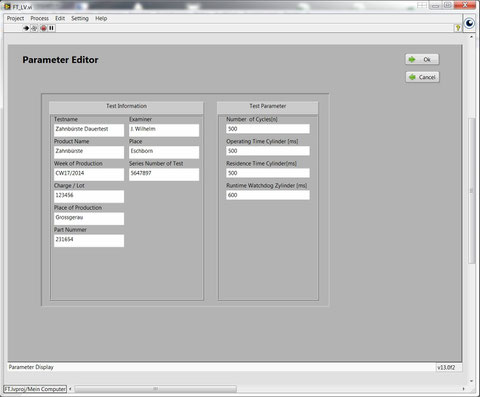Click the FT.lvproj/Mein Computer context box

click(35, 389)
